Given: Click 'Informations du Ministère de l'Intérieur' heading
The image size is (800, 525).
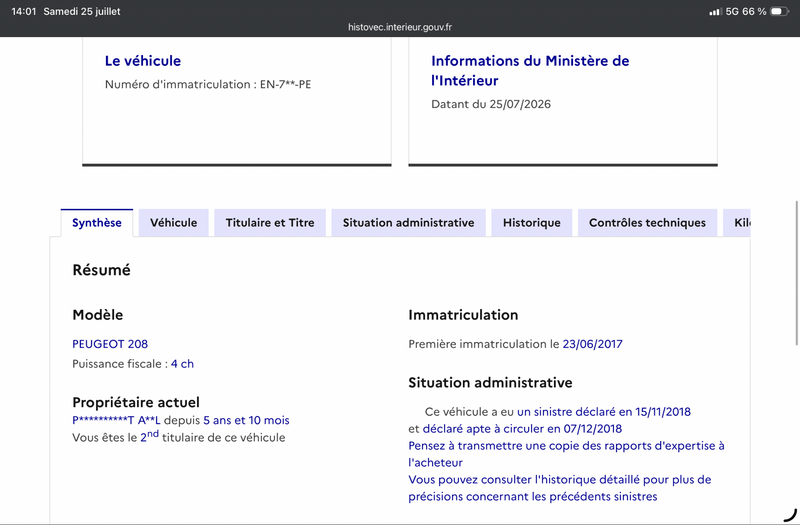Looking at the screenshot, I should 530,70.
